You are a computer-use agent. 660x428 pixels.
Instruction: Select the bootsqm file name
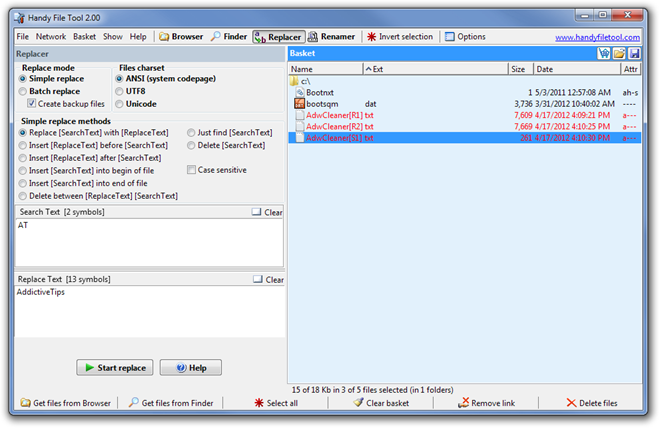322,104
